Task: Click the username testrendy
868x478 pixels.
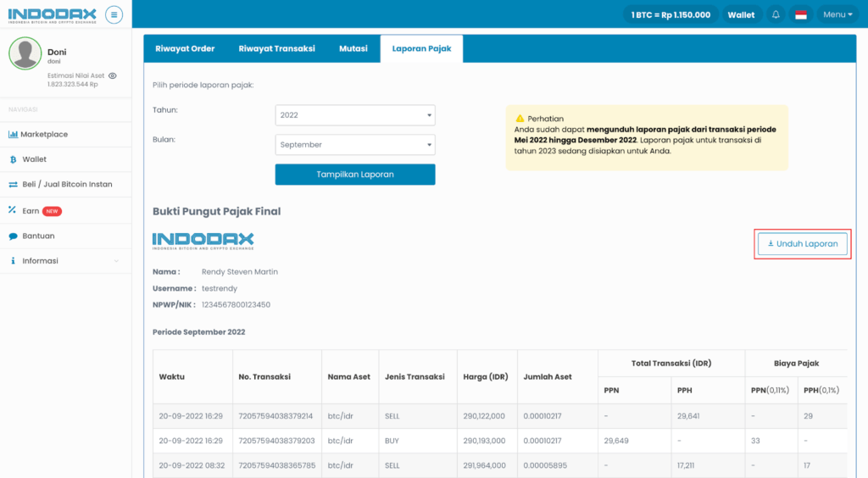Action: tap(220, 289)
